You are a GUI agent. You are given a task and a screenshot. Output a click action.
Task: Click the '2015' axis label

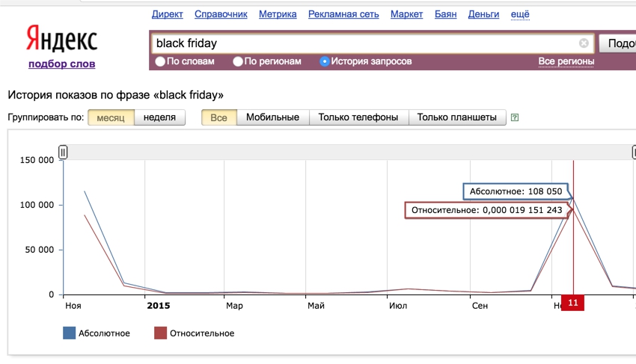coord(158,306)
